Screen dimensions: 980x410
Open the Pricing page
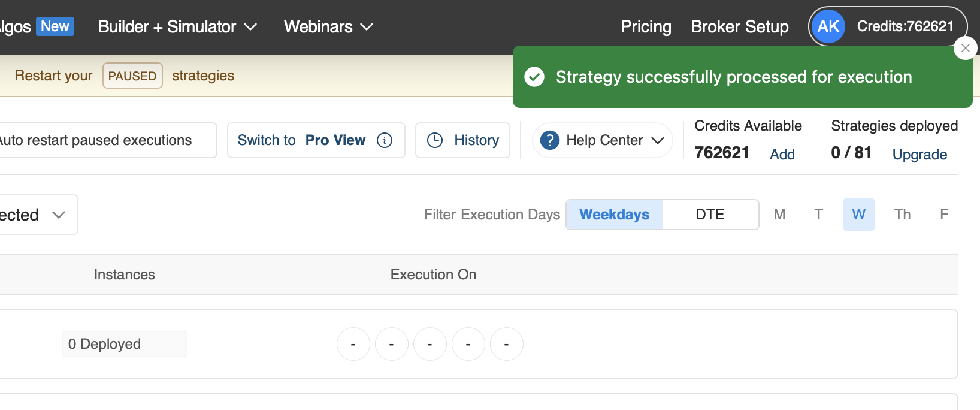click(646, 27)
